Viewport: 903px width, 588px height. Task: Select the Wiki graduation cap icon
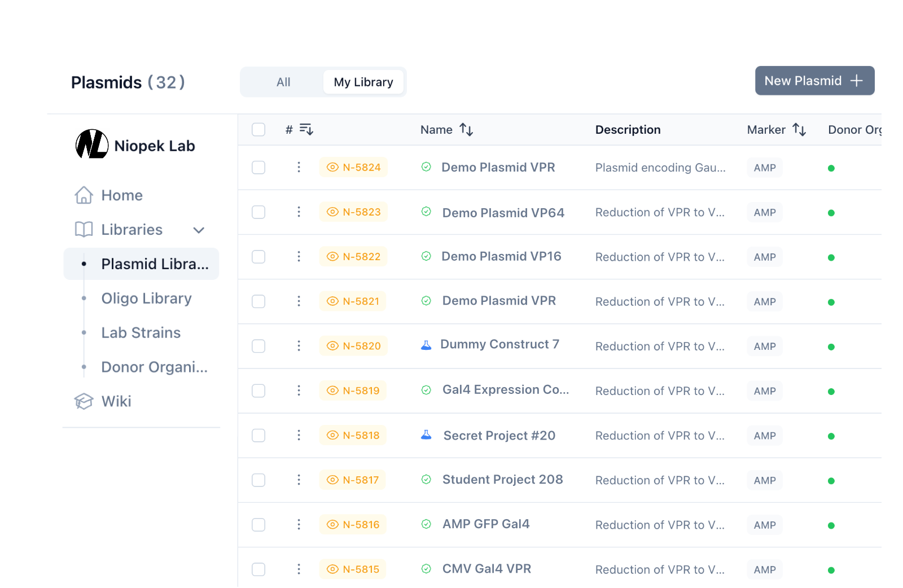[x=84, y=401]
